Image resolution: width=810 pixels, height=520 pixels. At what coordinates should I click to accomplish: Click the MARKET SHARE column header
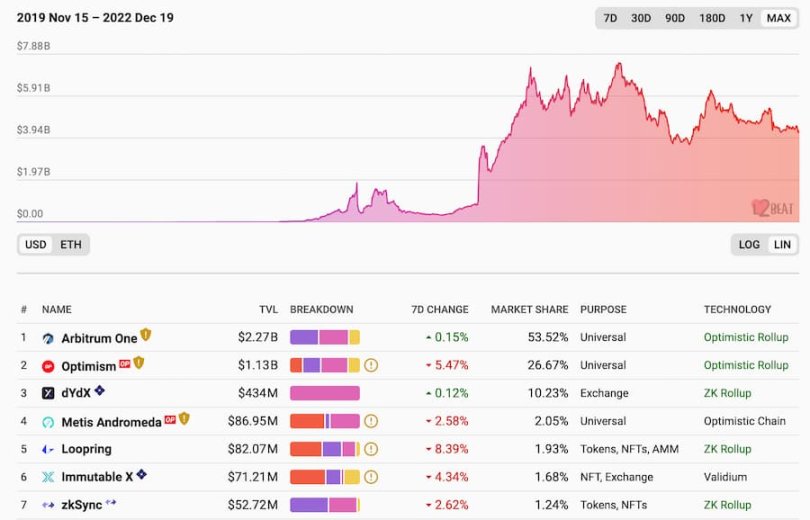pyautogui.click(x=529, y=310)
